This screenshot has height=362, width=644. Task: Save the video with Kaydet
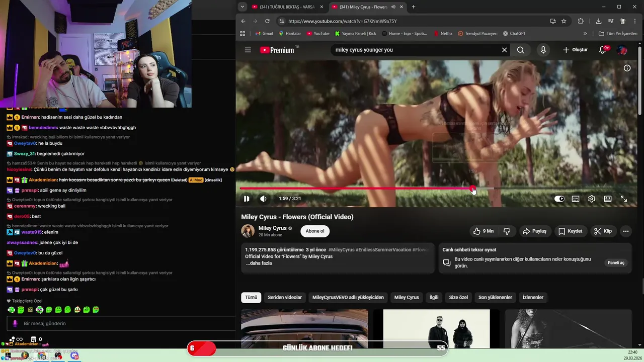(570, 231)
